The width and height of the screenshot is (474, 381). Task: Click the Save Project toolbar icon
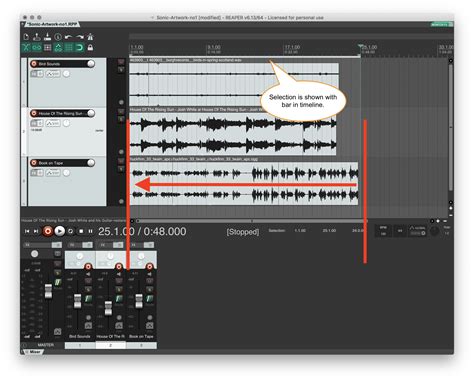[48, 37]
